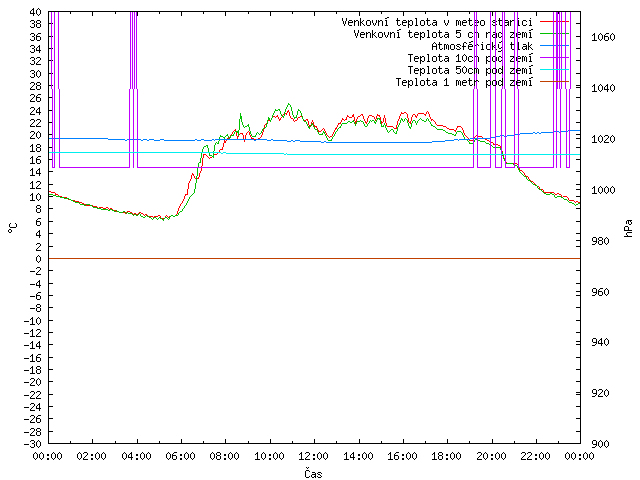Click legend label 'Teplota 1 metr pod zemí'
640x480 pixels.
(x=464, y=82)
